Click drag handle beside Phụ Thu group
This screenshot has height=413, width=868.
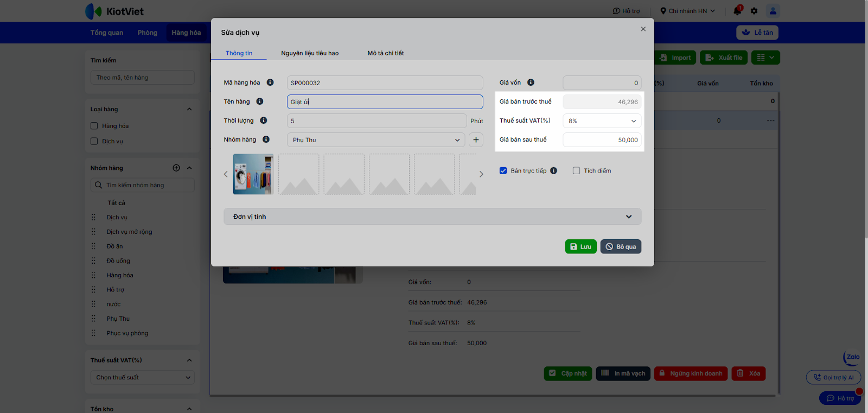[x=93, y=319]
